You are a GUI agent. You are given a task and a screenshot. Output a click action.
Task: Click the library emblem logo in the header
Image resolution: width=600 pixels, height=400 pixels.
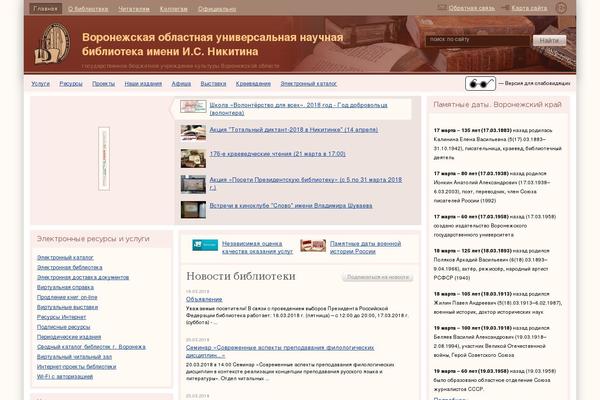52,44
